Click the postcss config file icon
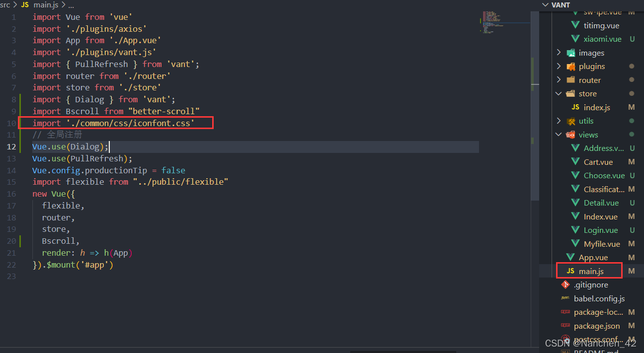This screenshot has width=644, height=353. [x=565, y=339]
